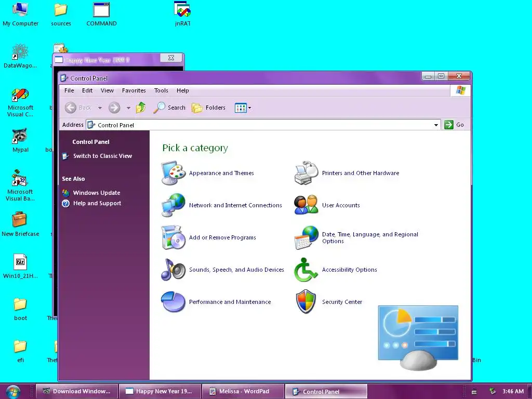Expand the Back history dropdown arrow
The height and width of the screenshot is (399, 532).
(100, 108)
